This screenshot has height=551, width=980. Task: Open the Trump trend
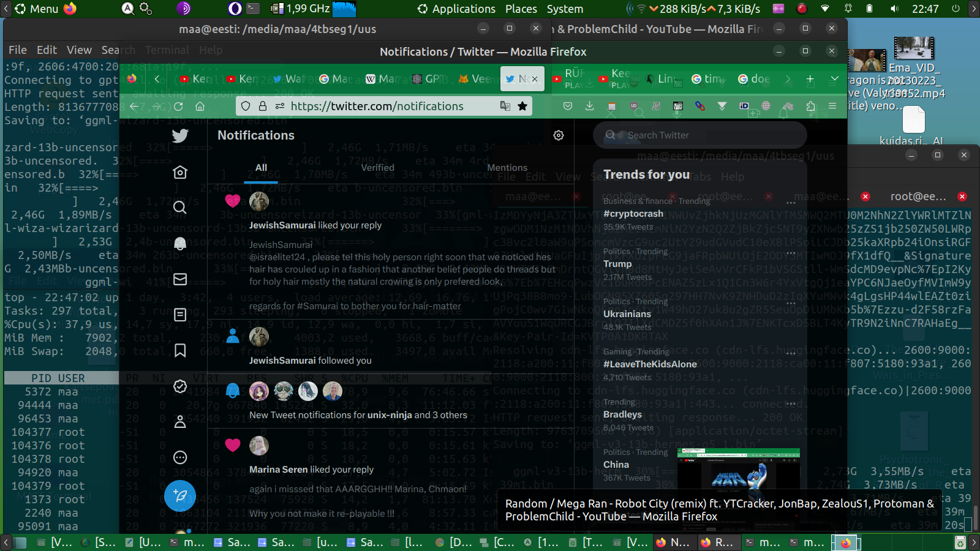pyautogui.click(x=617, y=264)
